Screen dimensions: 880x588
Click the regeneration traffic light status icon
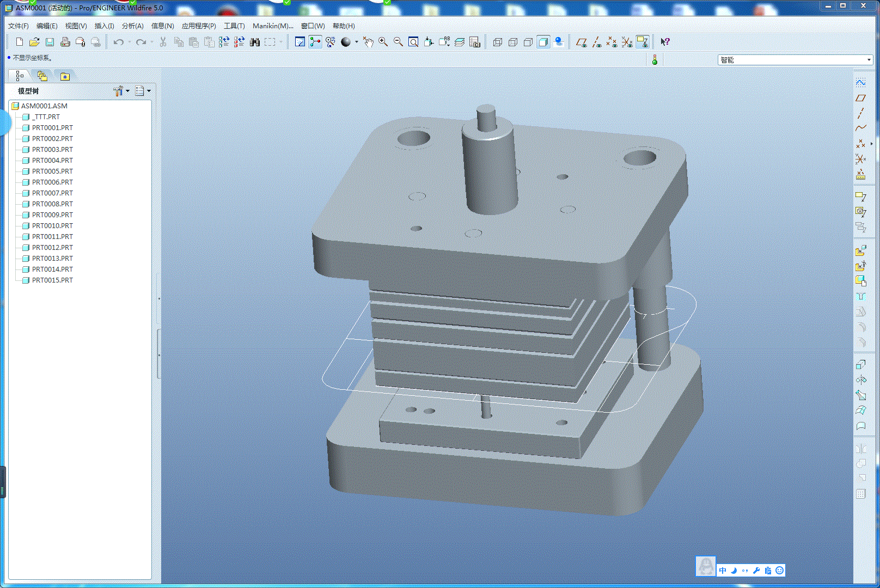click(655, 60)
